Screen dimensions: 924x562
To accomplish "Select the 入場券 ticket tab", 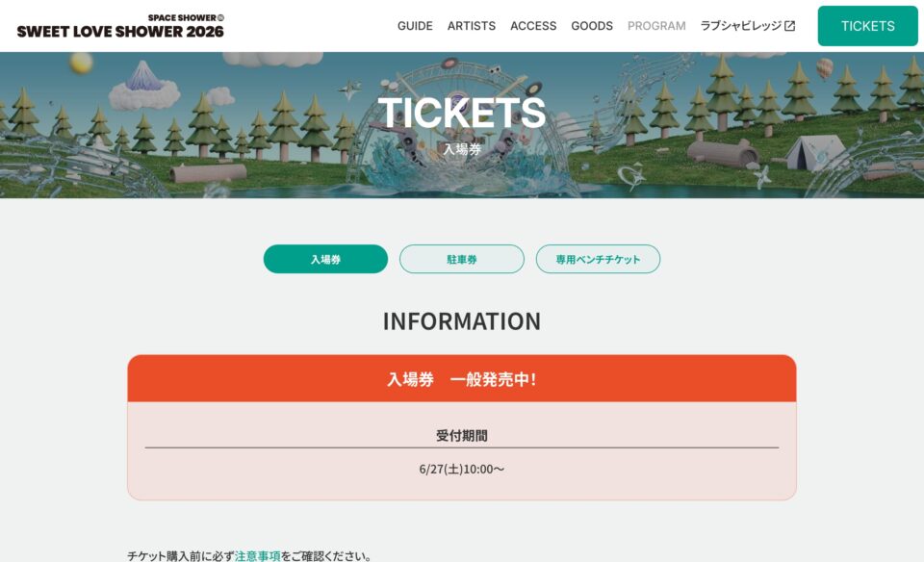I will pos(325,259).
